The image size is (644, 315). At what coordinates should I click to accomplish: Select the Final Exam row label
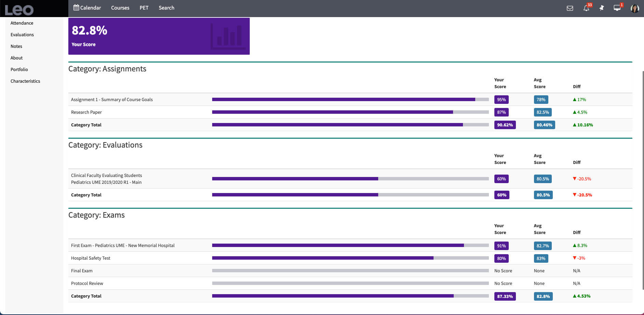pyautogui.click(x=82, y=271)
